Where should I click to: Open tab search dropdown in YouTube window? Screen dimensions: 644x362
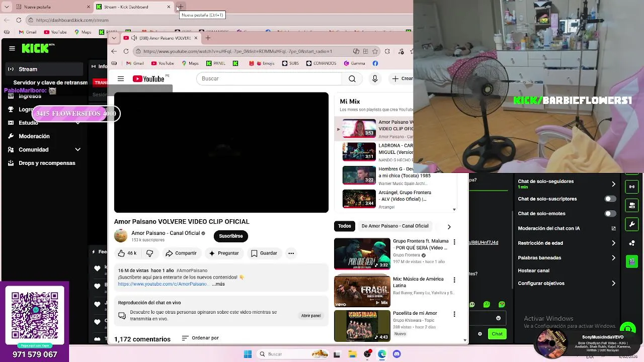point(114,38)
